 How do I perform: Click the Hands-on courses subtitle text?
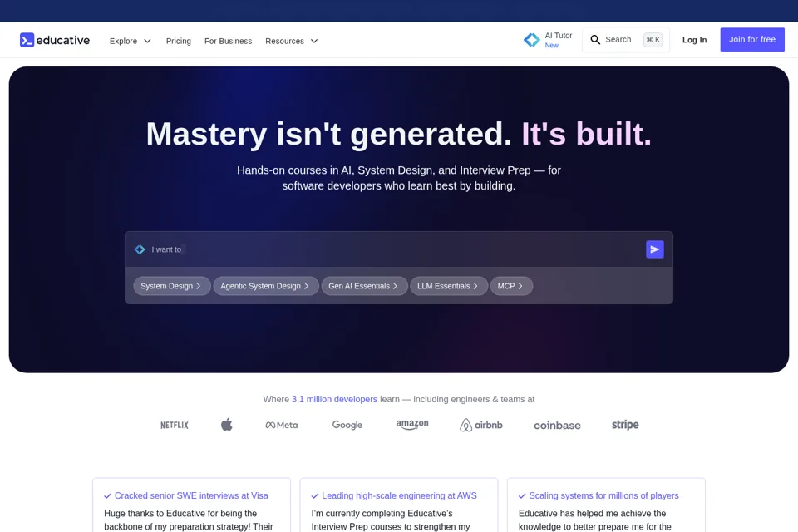tap(399, 178)
